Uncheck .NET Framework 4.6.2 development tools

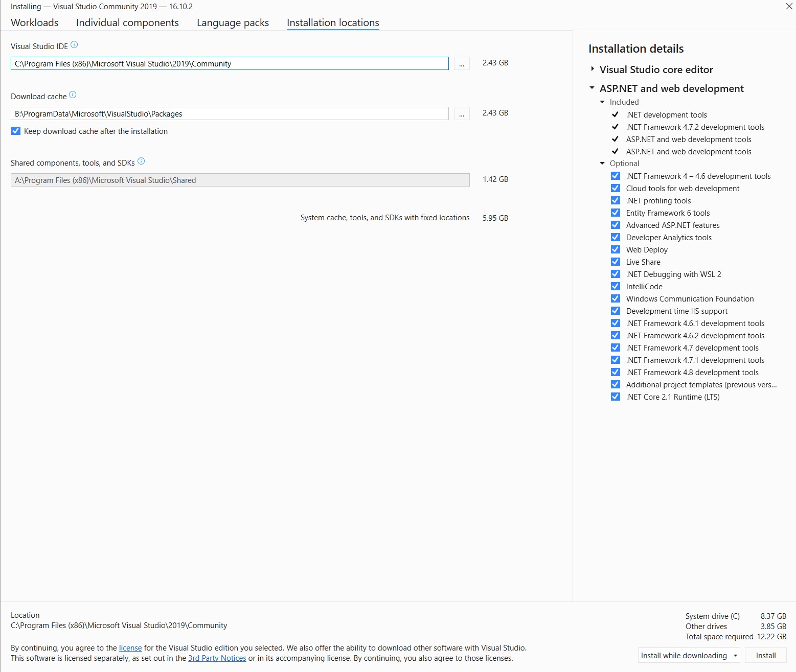616,335
